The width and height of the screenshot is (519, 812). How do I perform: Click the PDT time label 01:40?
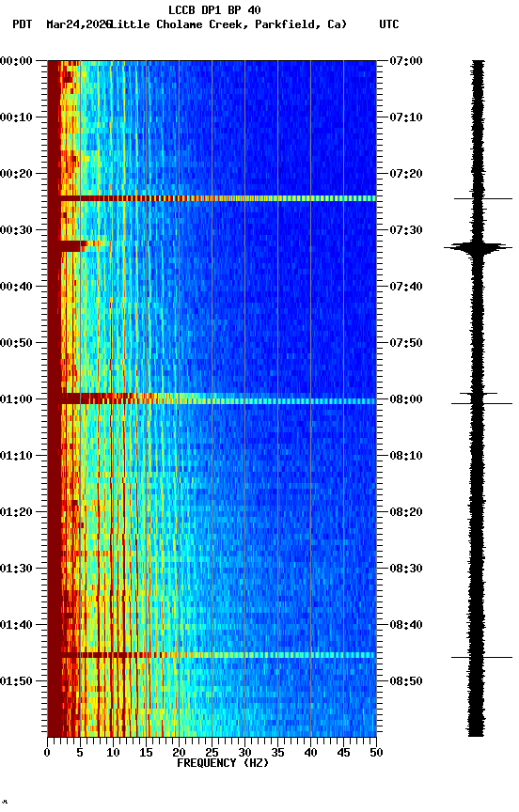[16, 625]
